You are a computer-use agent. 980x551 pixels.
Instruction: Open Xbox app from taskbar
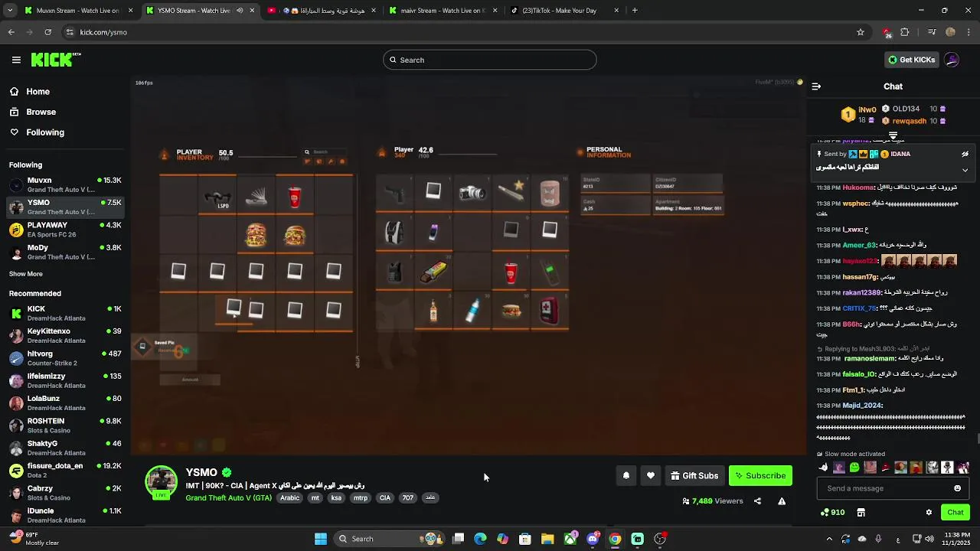pyautogui.click(x=570, y=539)
